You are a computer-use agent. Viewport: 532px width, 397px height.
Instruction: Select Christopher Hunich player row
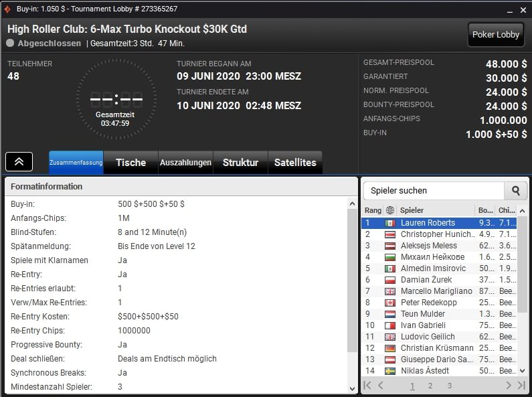point(438,234)
